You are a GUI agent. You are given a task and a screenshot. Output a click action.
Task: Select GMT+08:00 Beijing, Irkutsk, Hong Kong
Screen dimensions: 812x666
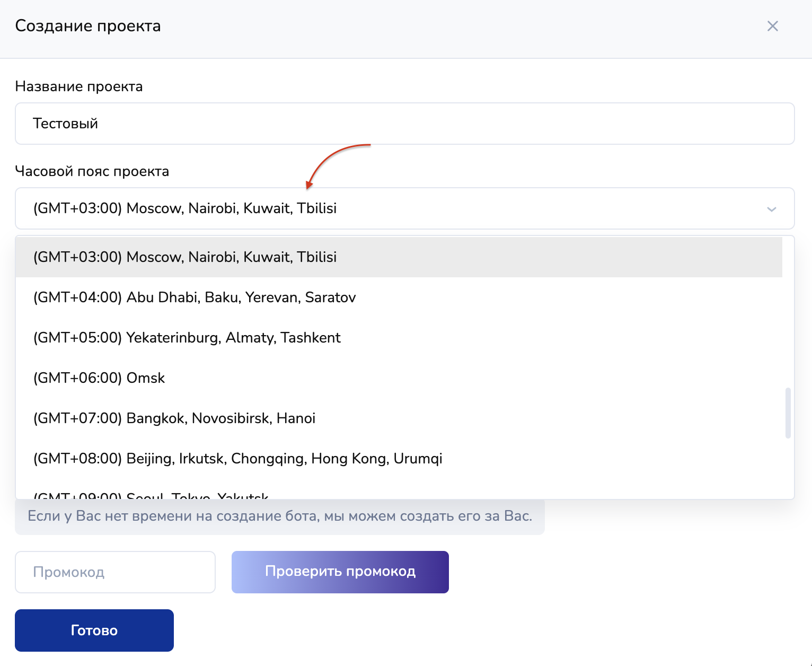(x=237, y=459)
